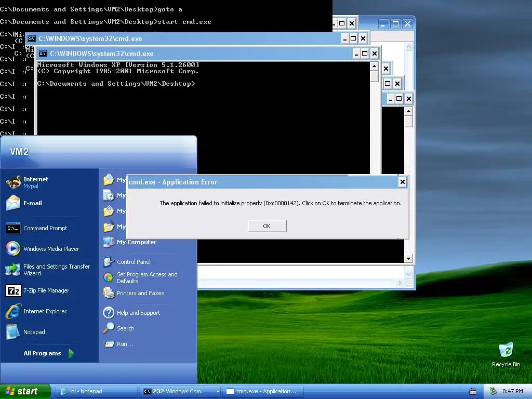This screenshot has width=532, height=399.
Task: Open the Recycle Bin desktop icon
Action: (x=506, y=354)
